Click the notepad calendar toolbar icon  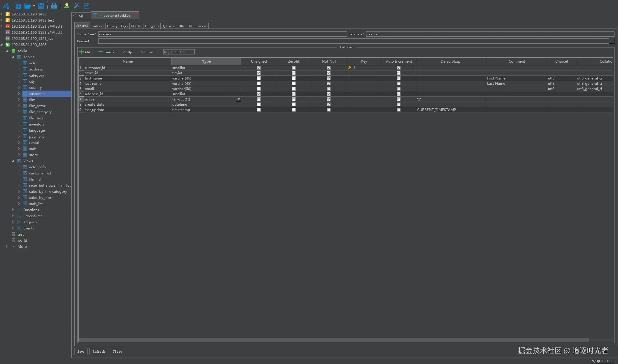(87, 6)
